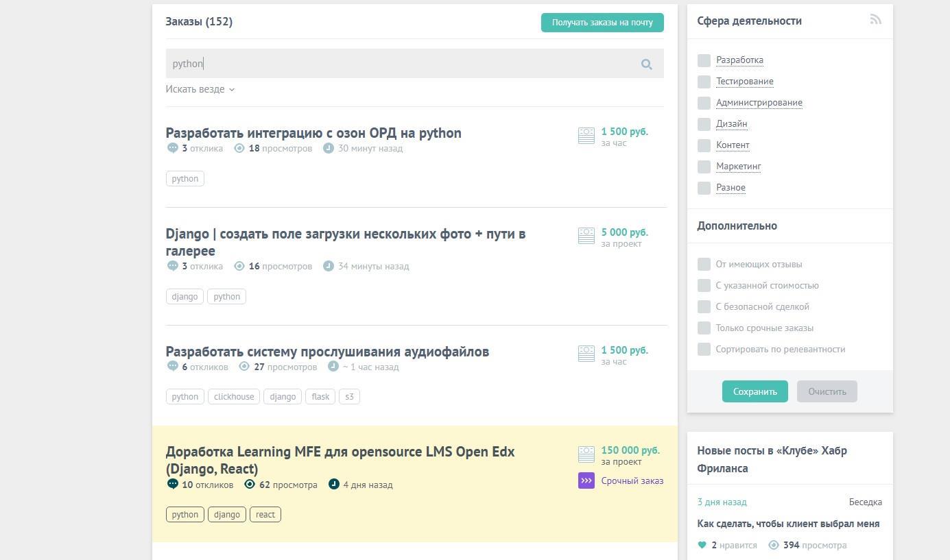
Task: Click the search magnifier icon
Action: click(646, 64)
